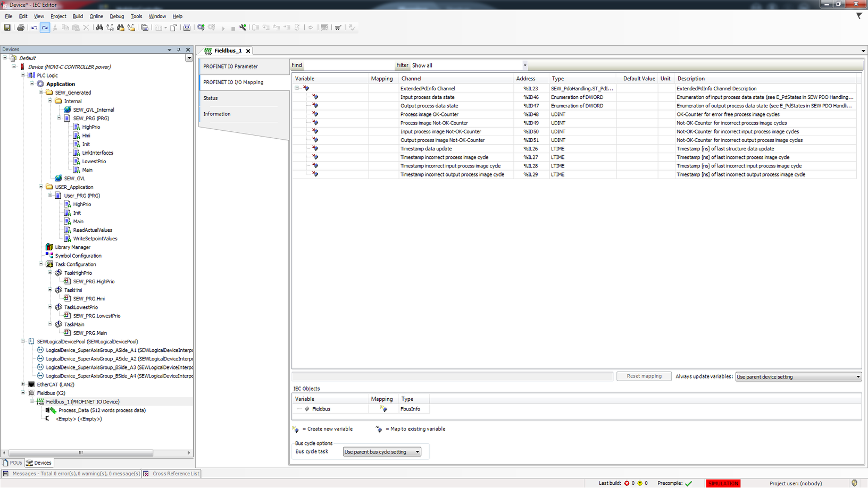Click the Find binoculars icon
Screen dimensions: 868x488
coord(99,28)
